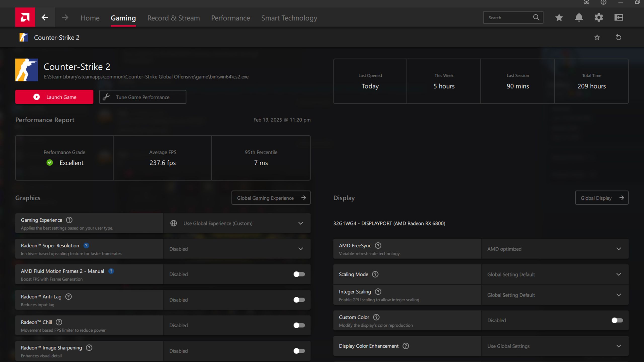Open the Radeon Super Resolution dropdown
This screenshot has height=362, width=644.
coord(300,249)
